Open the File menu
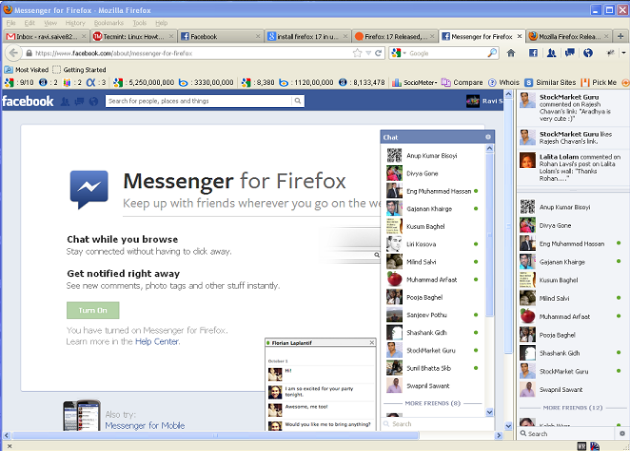 (x=11, y=23)
